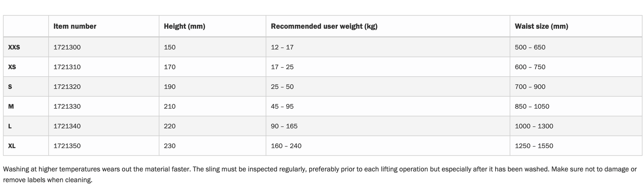Select the M size row label

point(11,106)
